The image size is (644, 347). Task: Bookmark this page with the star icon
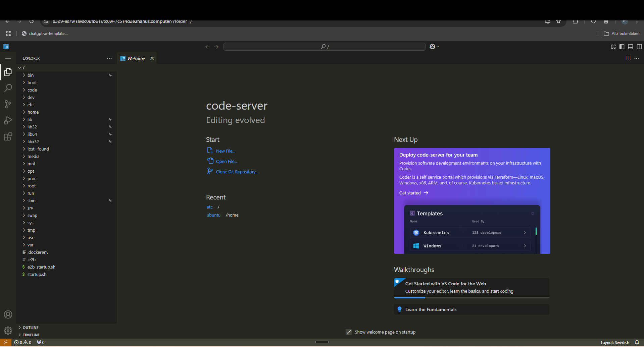coord(558,21)
